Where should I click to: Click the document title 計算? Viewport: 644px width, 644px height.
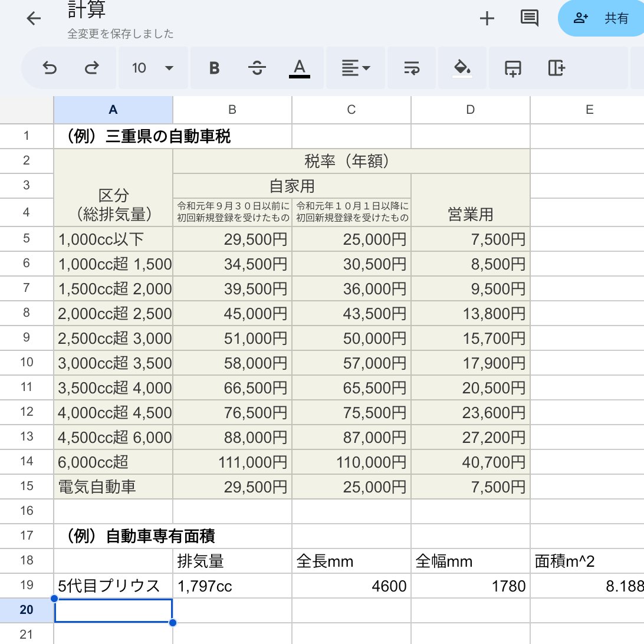[x=87, y=10]
